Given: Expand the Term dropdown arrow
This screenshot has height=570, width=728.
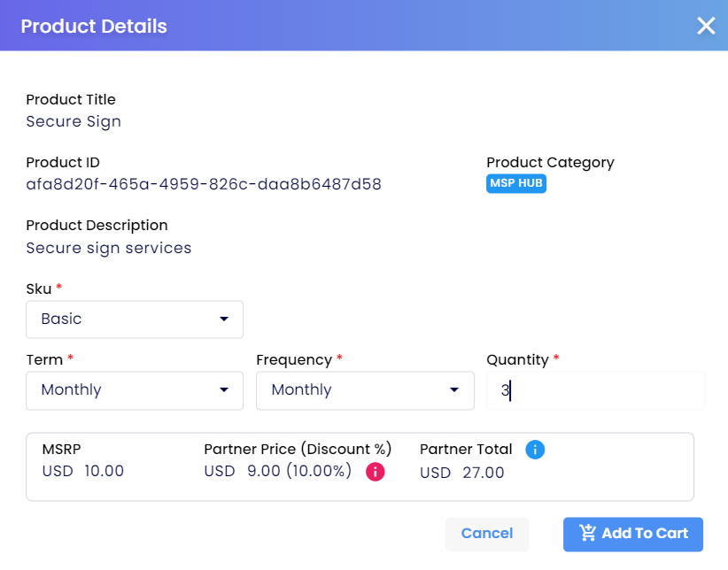Looking at the screenshot, I should 224,390.
